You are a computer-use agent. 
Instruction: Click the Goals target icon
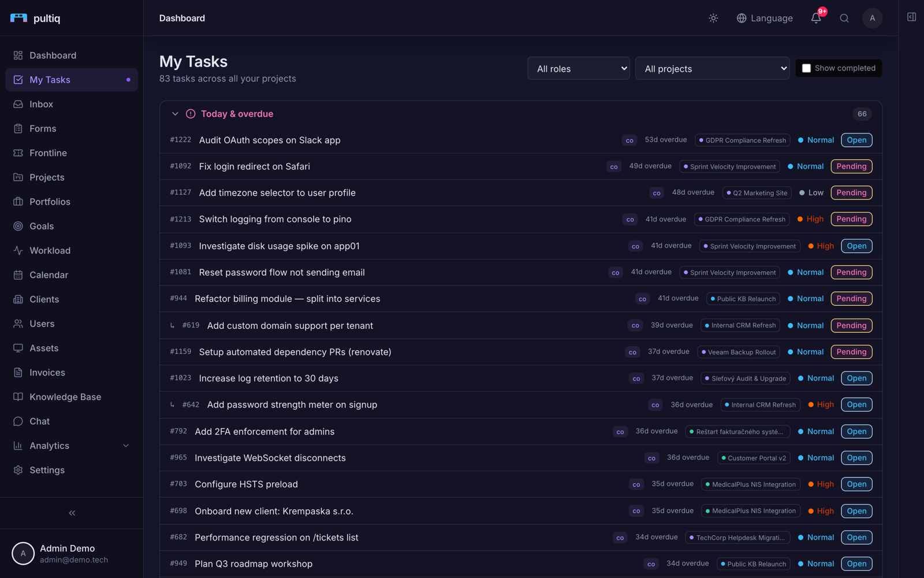tap(18, 226)
